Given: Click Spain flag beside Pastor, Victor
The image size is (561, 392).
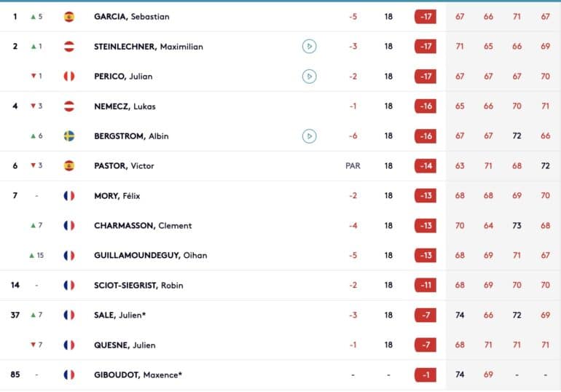Looking at the screenshot, I should pos(69,166).
